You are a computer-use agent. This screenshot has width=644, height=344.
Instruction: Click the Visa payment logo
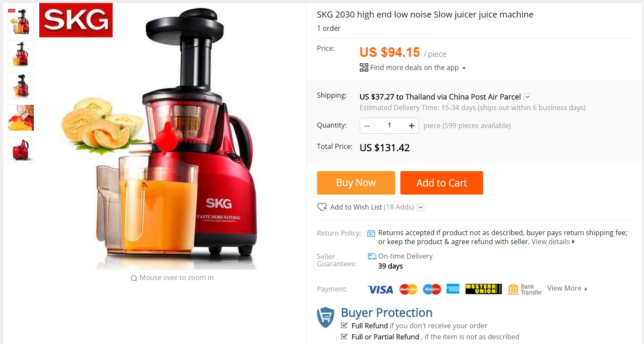[x=380, y=289]
